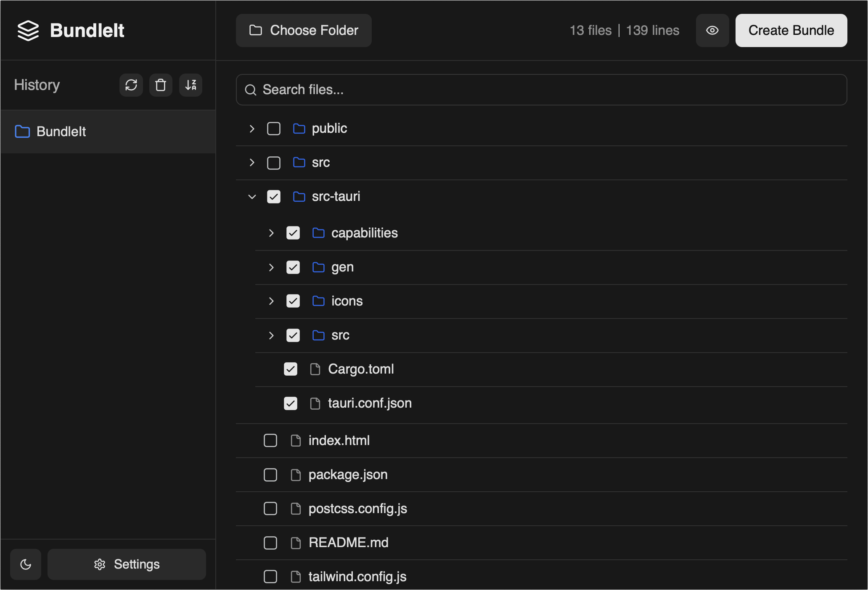
Task: Click the BundleIt layers logo
Action: tap(28, 30)
